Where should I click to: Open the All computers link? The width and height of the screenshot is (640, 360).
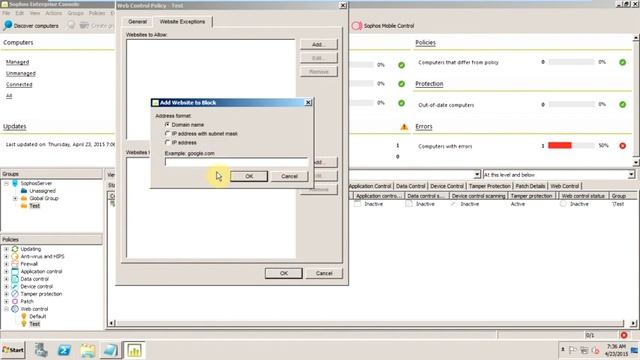click(x=9, y=96)
